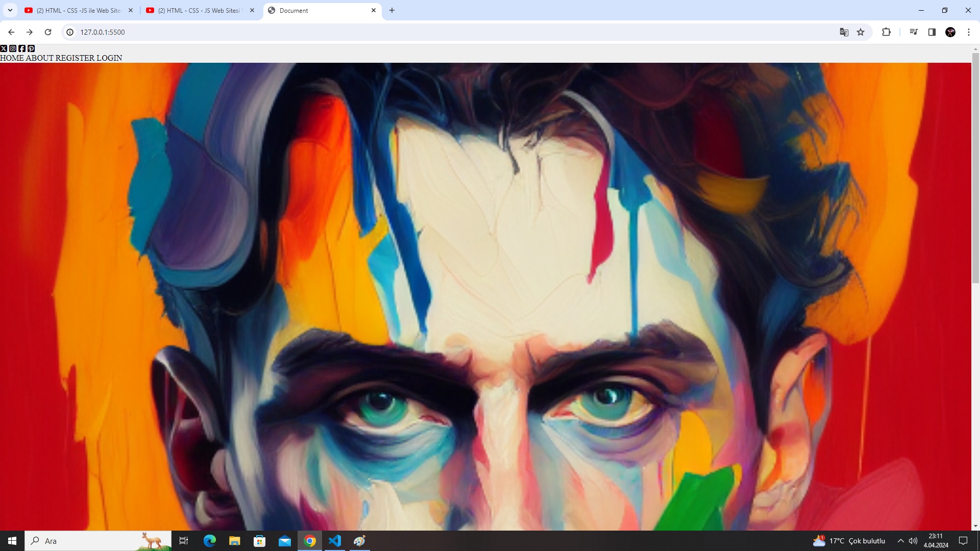
Task: Click the Pinterest social icon
Action: pyautogui.click(x=31, y=48)
